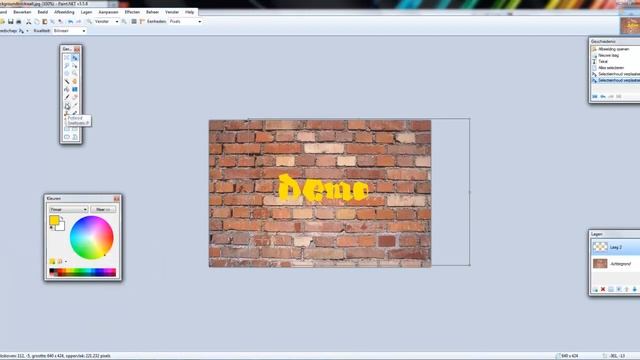Screen dimensions: 640x360
Task: Pick a color from the color wheel
Action: coord(91,237)
